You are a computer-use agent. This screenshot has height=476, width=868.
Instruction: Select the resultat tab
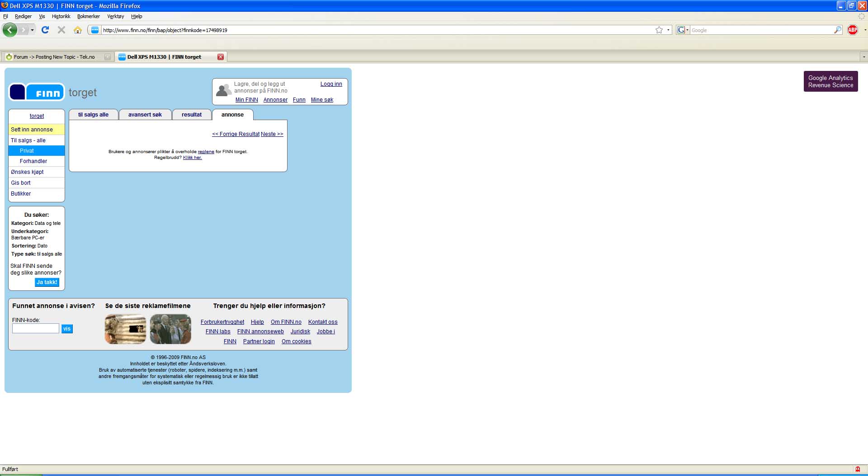coord(192,115)
